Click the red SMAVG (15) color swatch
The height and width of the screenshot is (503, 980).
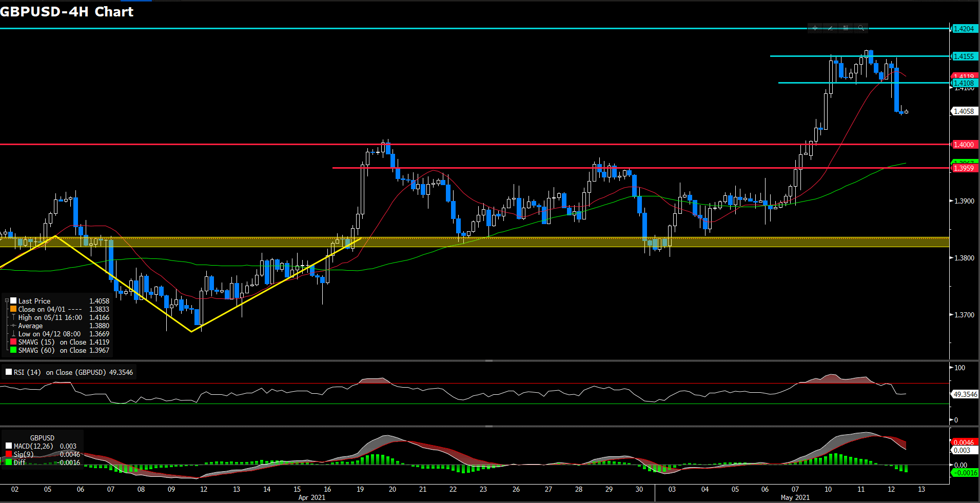tap(13, 342)
